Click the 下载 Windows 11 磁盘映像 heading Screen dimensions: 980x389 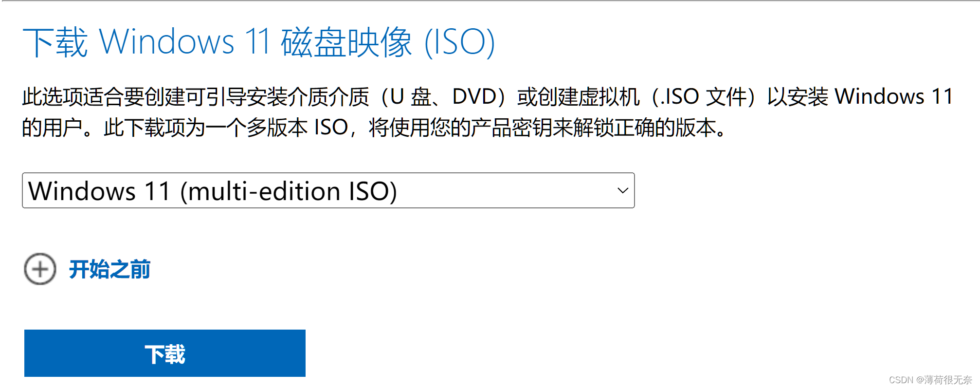(x=260, y=43)
